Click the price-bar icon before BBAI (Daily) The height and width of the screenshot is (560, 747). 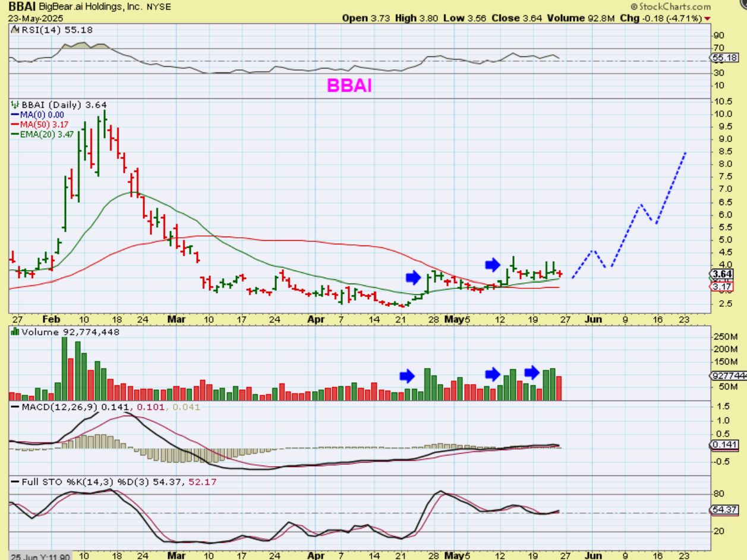(15, 105)
